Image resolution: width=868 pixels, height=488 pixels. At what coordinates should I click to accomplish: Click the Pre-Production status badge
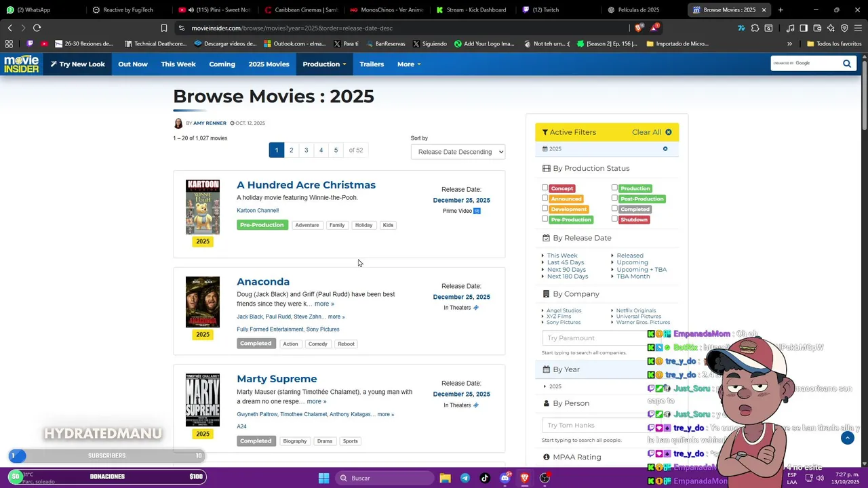click(x=262, y=225)
